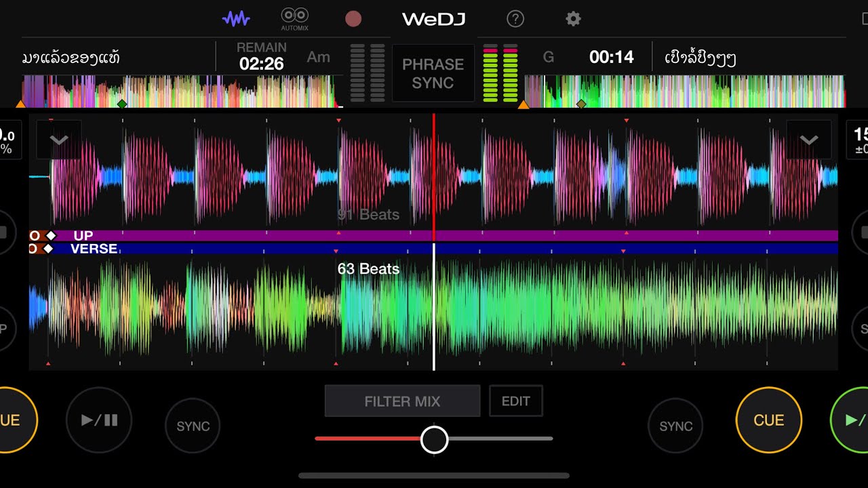Play or pause the right deck
This screenshot has height=488, width=868.
(x=850, y=420)
